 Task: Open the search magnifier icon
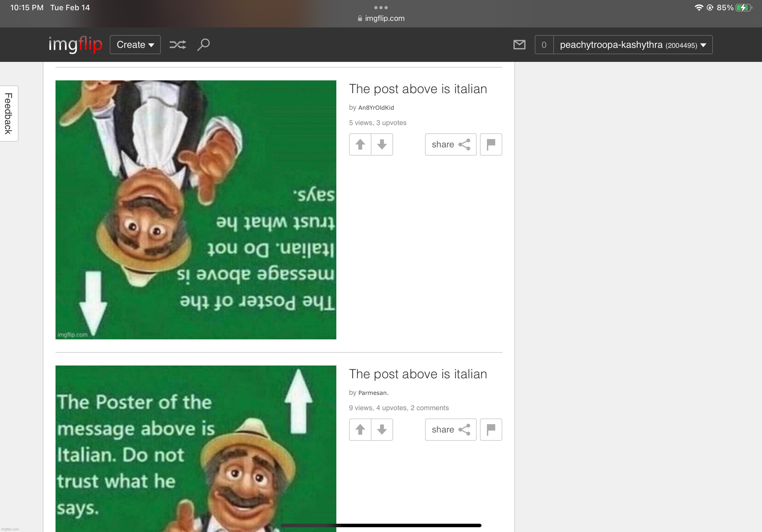pos(204,44)
